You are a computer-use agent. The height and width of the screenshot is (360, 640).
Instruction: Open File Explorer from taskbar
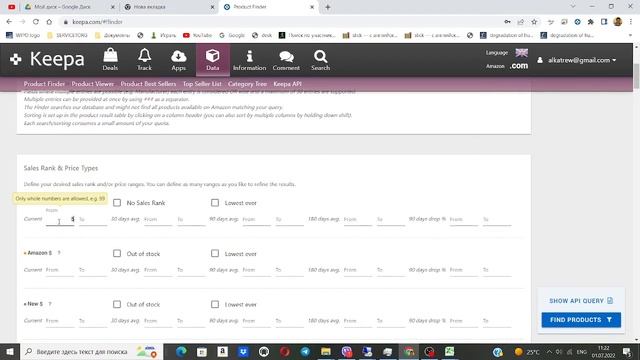point(326,351)
